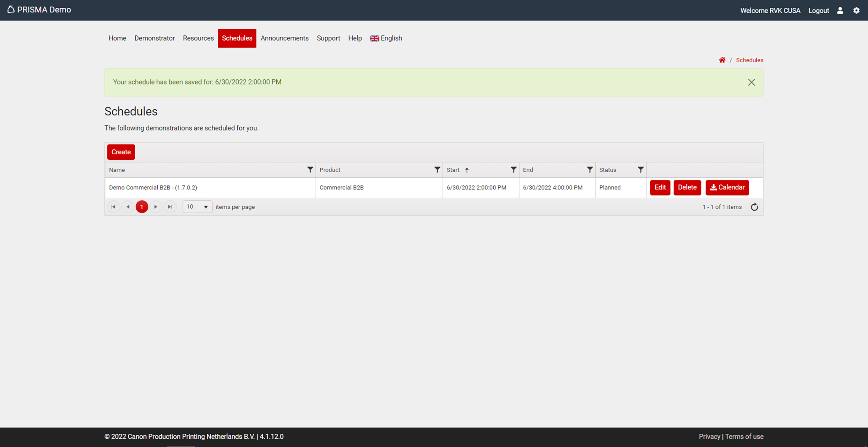Click the UK flag language icon

point(374,38)
